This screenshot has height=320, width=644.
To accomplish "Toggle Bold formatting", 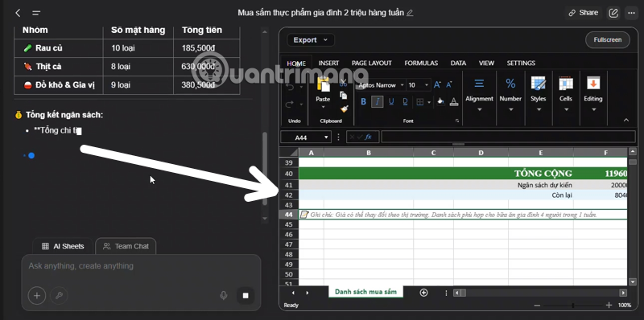I will click(364, 102).
